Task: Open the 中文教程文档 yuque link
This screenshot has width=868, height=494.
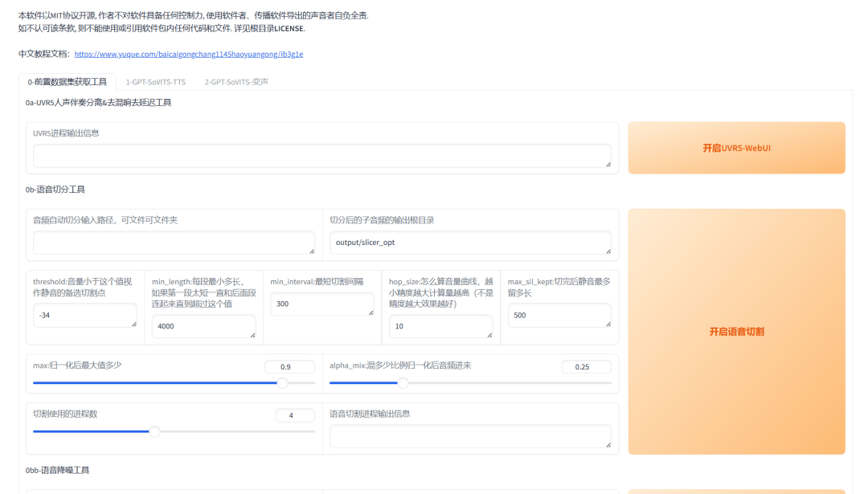Action: point(188,55)
